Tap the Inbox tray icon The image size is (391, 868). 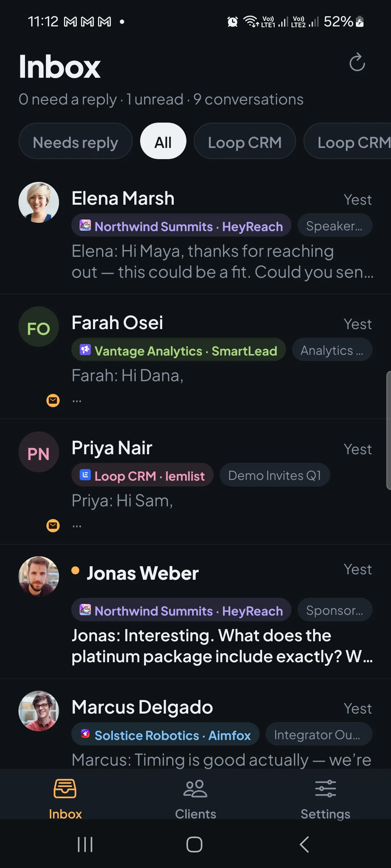click(x=65, y=788)
